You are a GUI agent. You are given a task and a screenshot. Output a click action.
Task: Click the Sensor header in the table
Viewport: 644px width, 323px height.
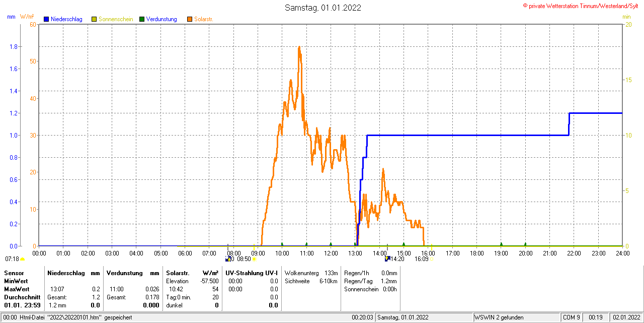(x=14, y=273)
